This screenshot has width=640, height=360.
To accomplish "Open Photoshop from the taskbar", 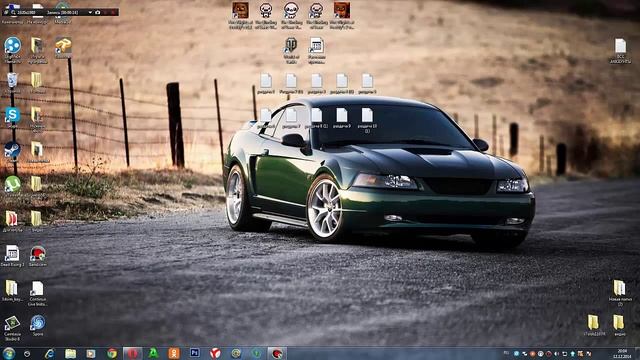I will coord(195,353).
